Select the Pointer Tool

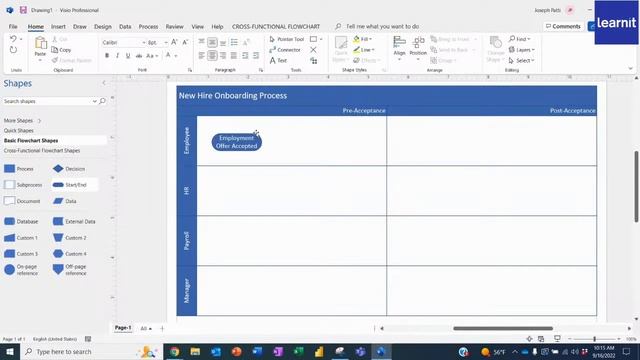tap(287, 39)
